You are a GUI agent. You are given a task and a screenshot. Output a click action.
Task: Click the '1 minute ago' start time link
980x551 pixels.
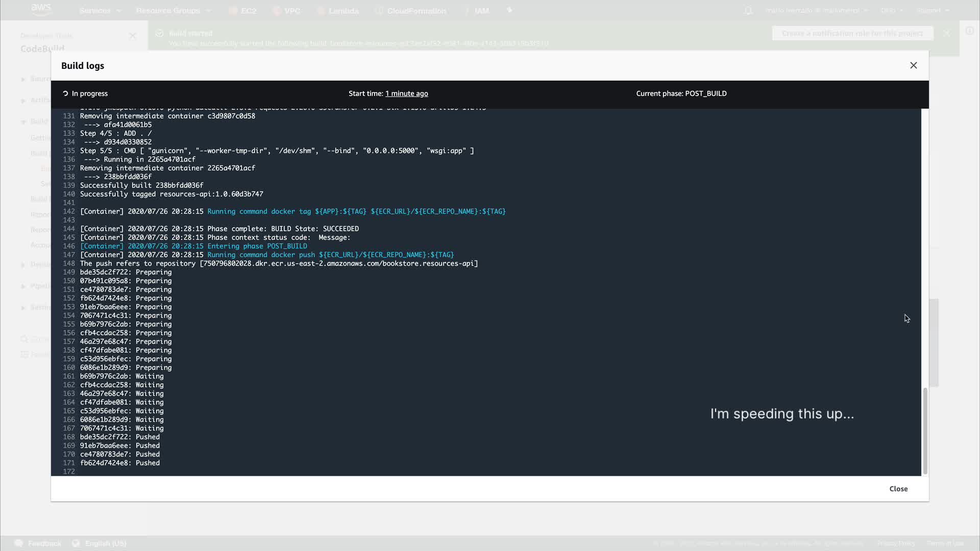pyautogui.click(x=406, y=93)
